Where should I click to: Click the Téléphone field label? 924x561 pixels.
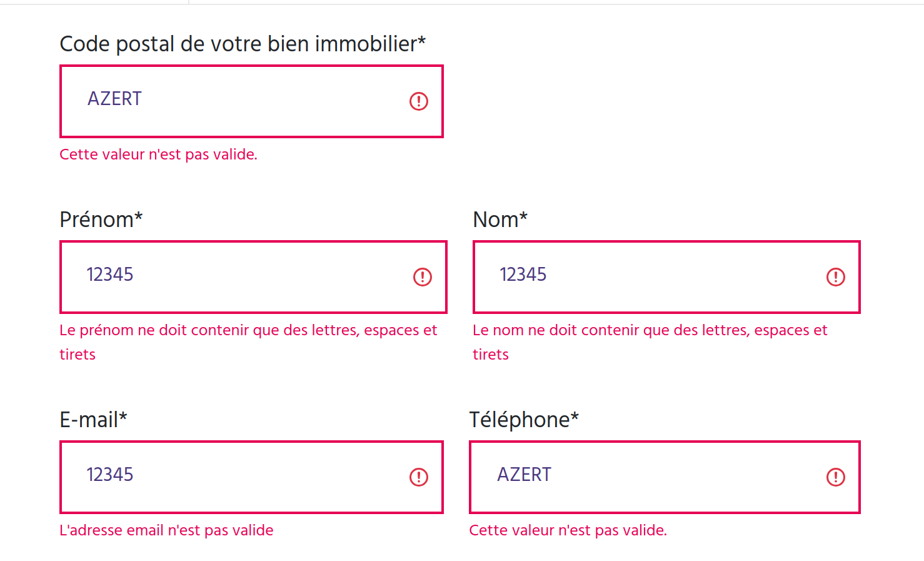point(524,420)
